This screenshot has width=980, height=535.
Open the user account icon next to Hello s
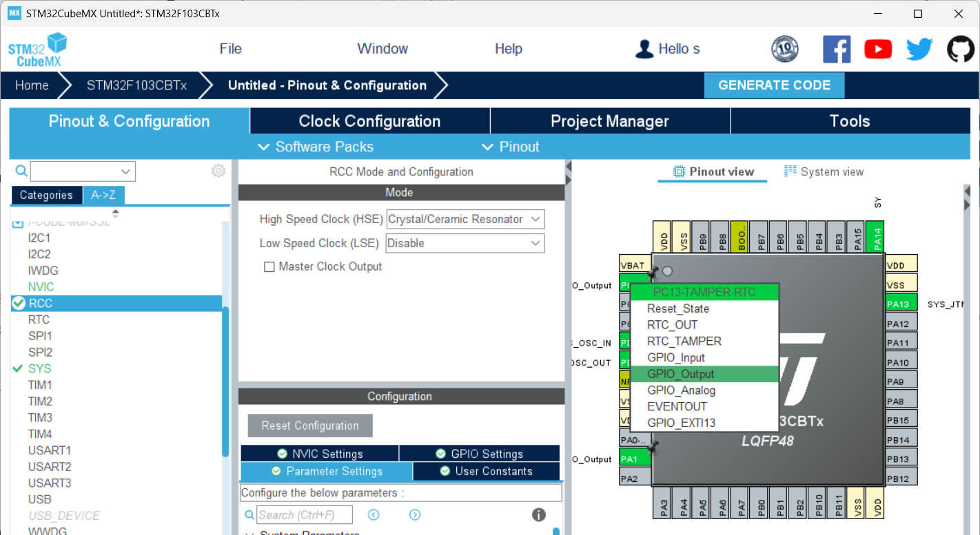(644, 49)
